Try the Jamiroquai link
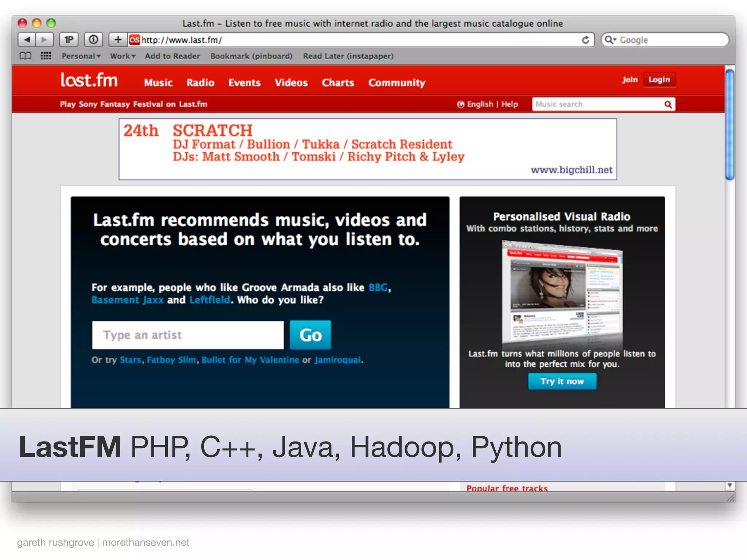The width and height of the screenshot is (747, 560). tap(338, 360)
